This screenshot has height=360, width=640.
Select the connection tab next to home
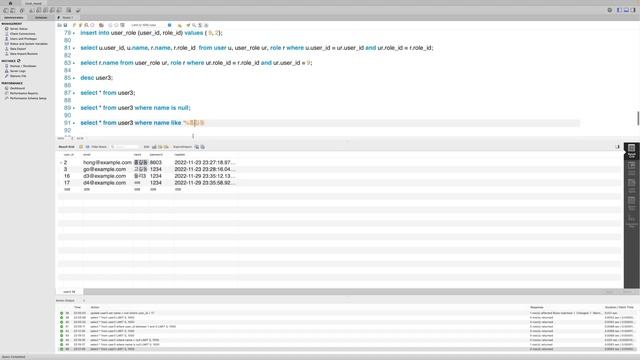point(33,3)
